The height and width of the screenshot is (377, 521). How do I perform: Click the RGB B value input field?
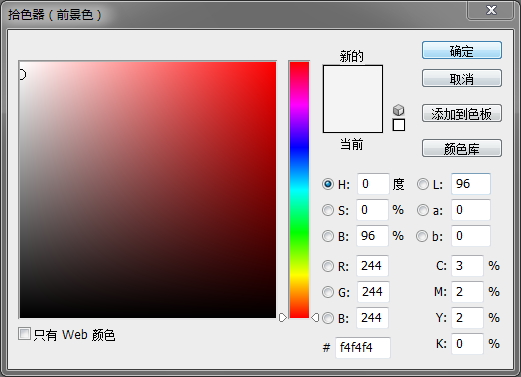coord(372,318)
